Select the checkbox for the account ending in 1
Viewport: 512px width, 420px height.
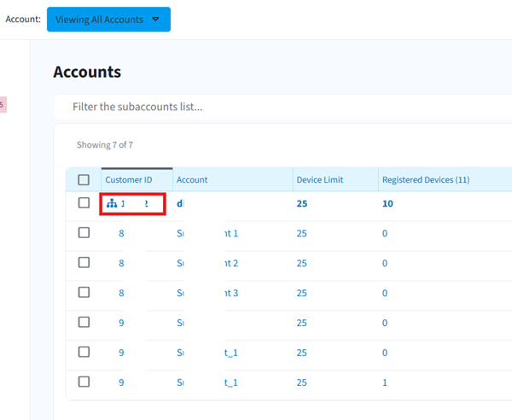(84, 233)
